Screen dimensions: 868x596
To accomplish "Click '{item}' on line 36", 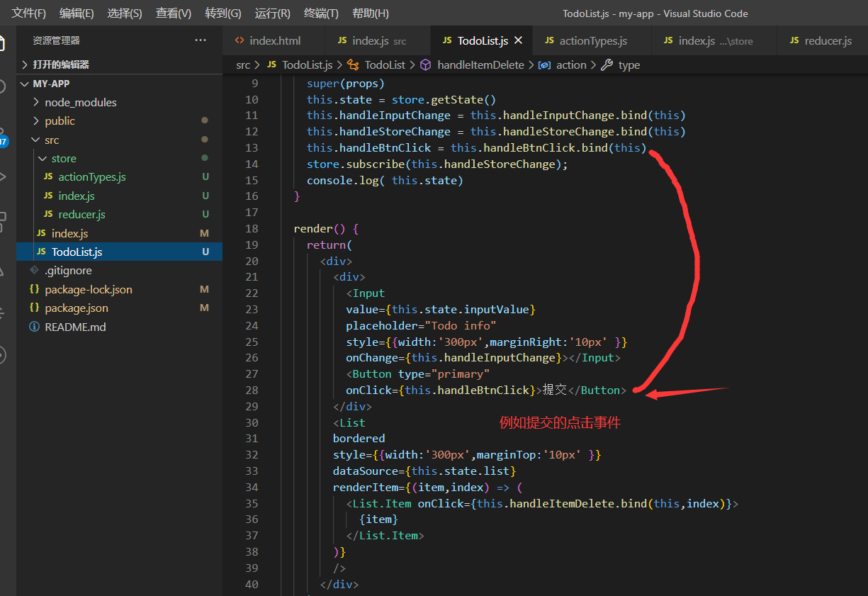I will [x=378, y=520].
